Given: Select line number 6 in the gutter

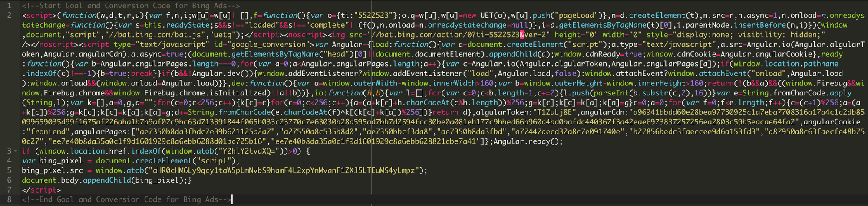Looking at the screenshot, I should (10, 180).
